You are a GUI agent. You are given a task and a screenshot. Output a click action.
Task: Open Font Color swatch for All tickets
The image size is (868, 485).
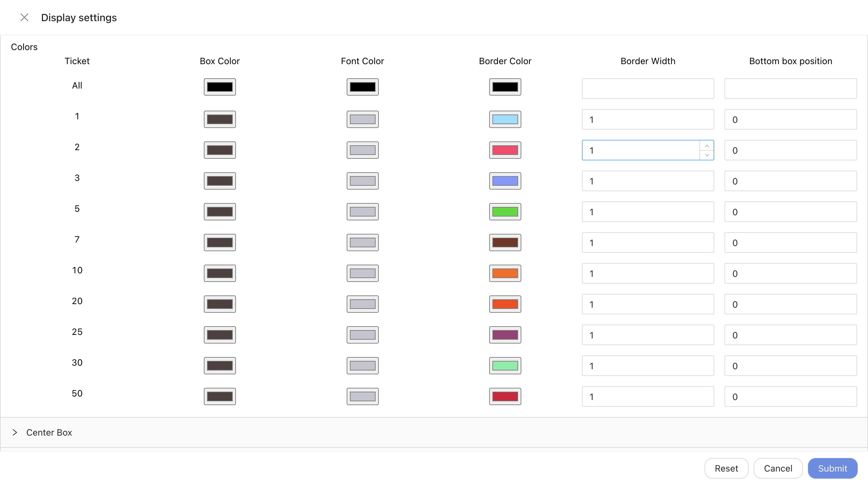[362, 87]
